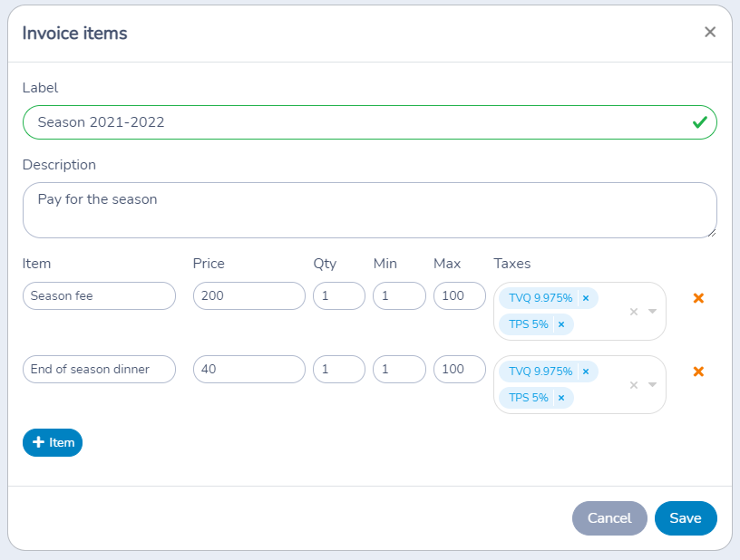
Task: Click the Description text area
Action: pyautogui.click(x=369, y=210)
